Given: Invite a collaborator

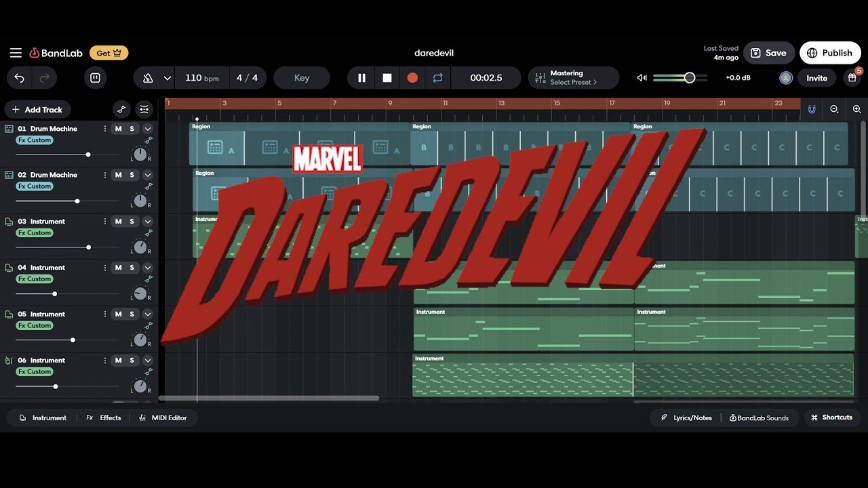Looking at the screenshot, I should click(816, 78).
